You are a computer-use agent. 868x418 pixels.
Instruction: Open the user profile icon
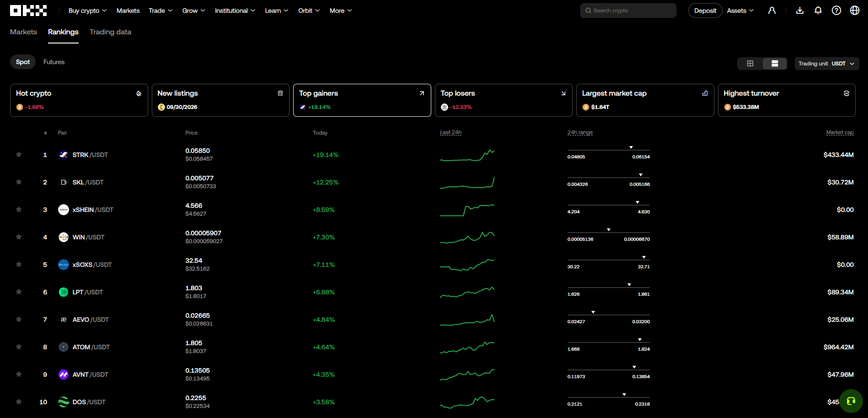point(772,11)
